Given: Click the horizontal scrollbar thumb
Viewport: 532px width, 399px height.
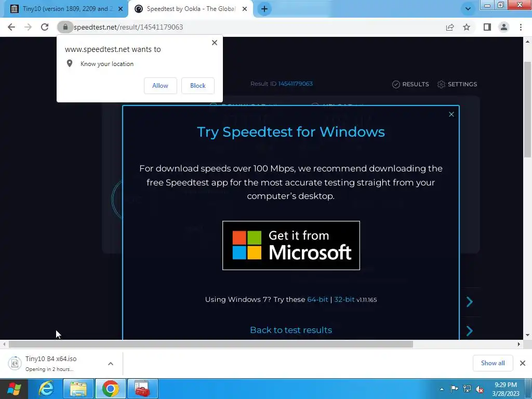Looking at the screenshot, I should [x=211, y=344].
